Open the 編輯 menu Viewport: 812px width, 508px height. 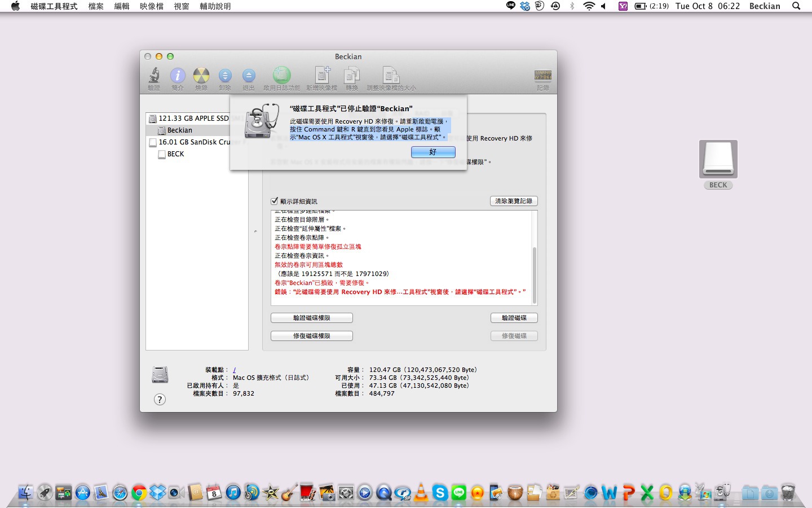122,6
